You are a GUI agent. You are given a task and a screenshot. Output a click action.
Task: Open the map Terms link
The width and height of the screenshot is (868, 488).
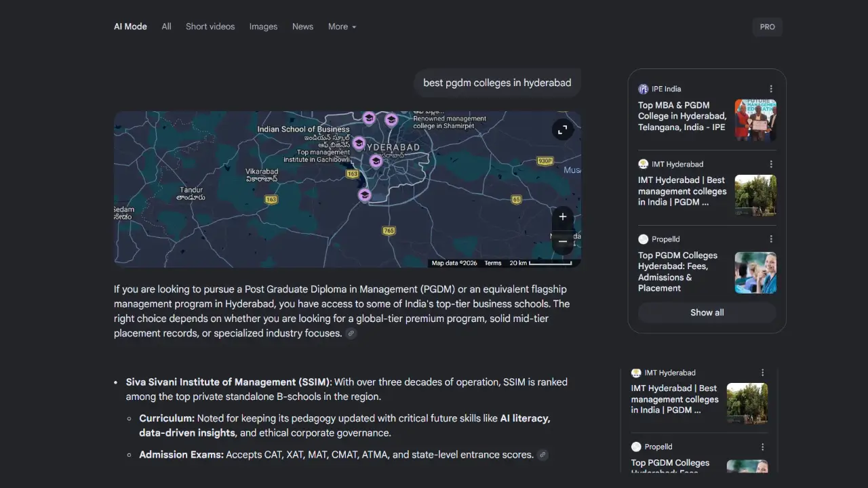pyautogui.click(x=493, y=263)
